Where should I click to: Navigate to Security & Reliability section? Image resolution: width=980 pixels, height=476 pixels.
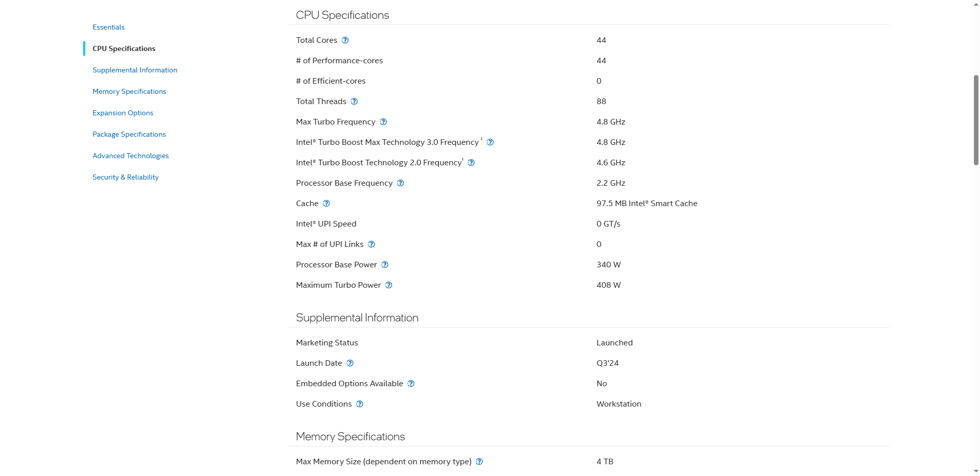coord(126,177)
